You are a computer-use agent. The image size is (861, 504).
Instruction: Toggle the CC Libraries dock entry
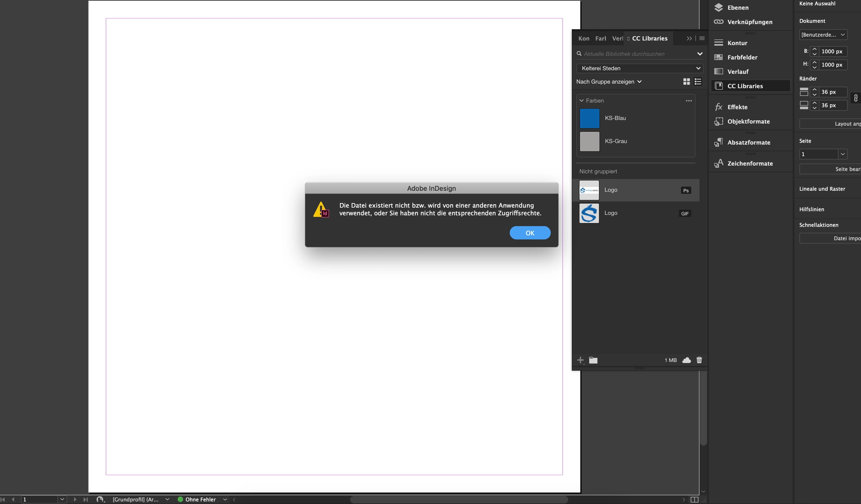(751, 86)
